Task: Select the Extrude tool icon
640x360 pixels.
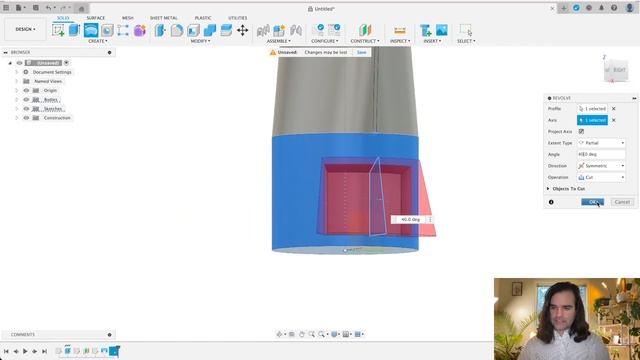Action: [74, 30]
